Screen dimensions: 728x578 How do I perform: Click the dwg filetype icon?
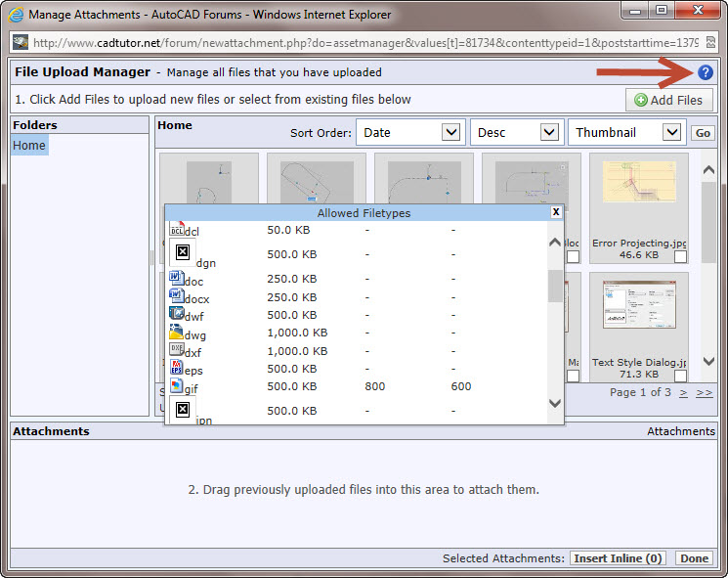click(177, 332)
